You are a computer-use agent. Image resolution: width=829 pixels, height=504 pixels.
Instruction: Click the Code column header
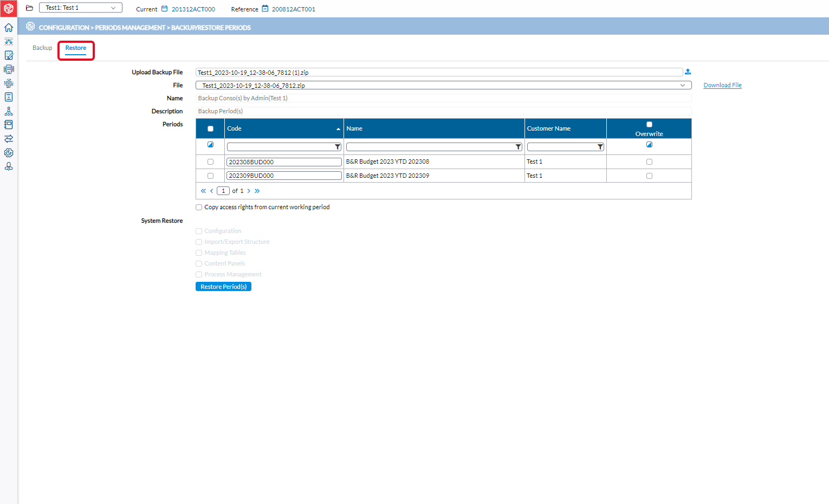(x=284, y=128)
